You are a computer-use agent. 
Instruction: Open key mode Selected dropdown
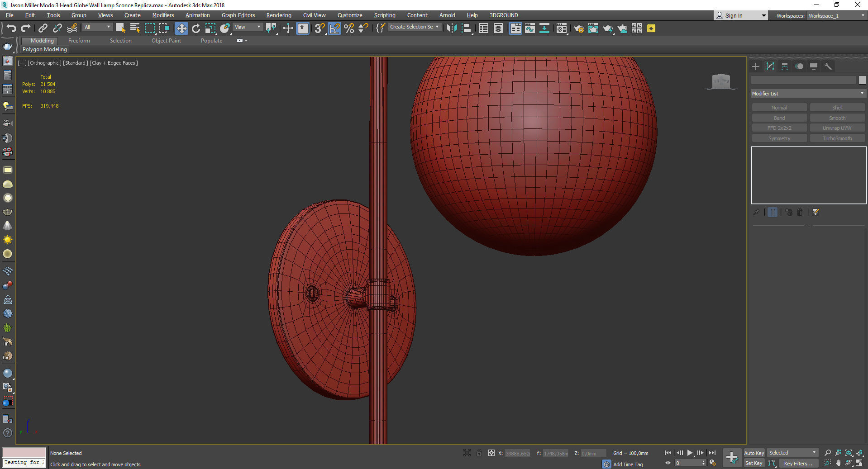(x=792, y=453)
